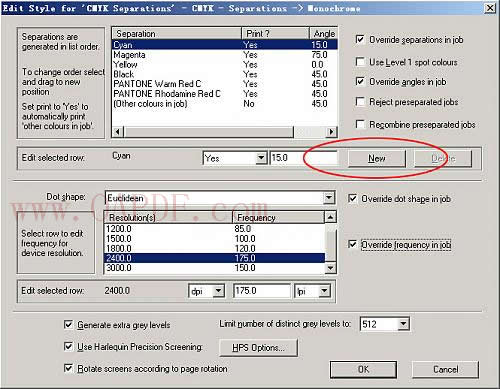Click the horizontal scrollbar thumb of separation list
This screenshot has height=389, width=500.
209,132
